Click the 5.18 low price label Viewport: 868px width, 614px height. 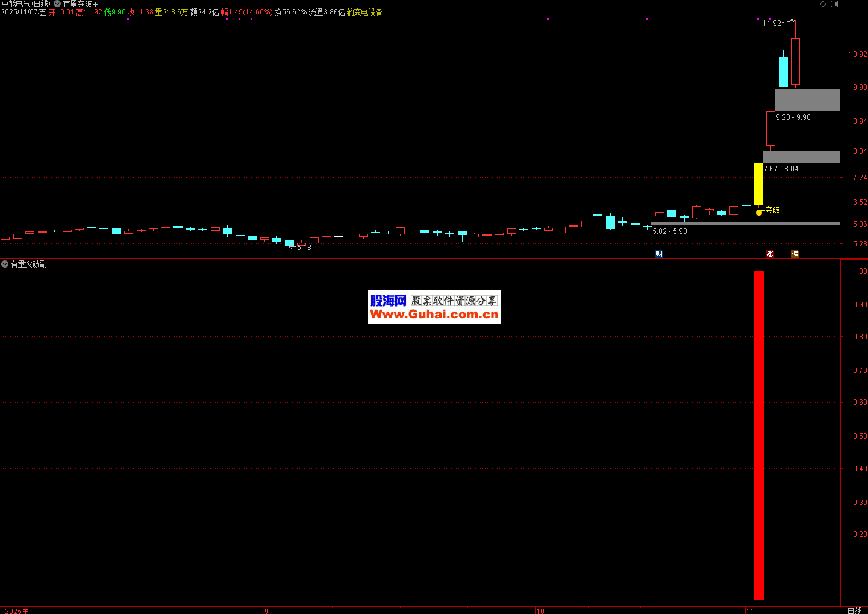304,248
